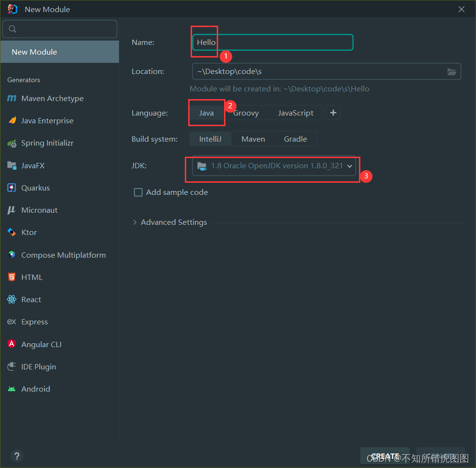The width and height of the screenshot is (476, 468).
Task: Focus the generator search box
Action: point(60,29)
